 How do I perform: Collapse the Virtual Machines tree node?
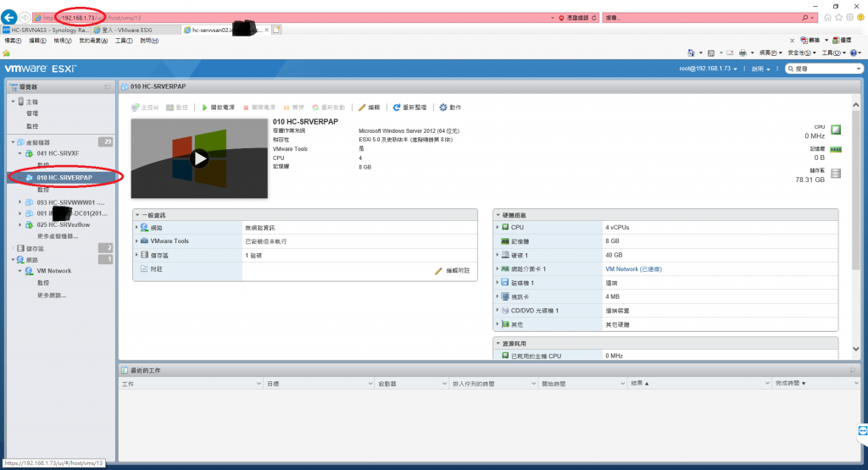tap(14, 142)
